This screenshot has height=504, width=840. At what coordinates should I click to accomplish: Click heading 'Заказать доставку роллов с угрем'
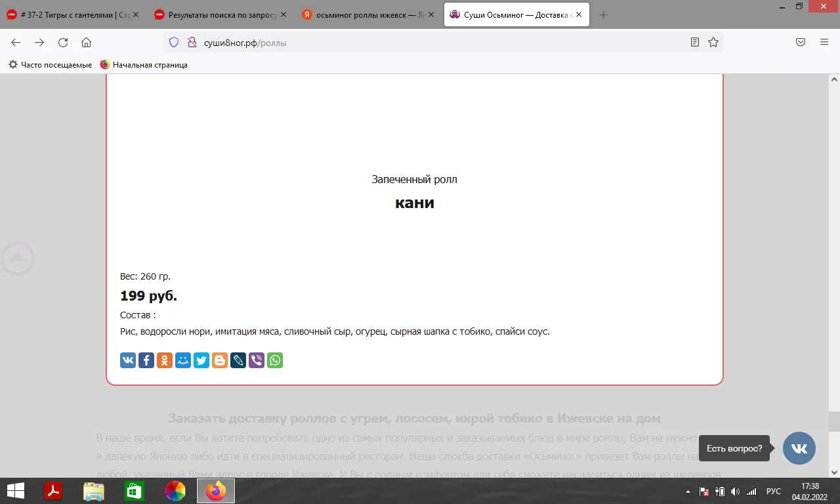pyautogui.click(x=414, y=418)
